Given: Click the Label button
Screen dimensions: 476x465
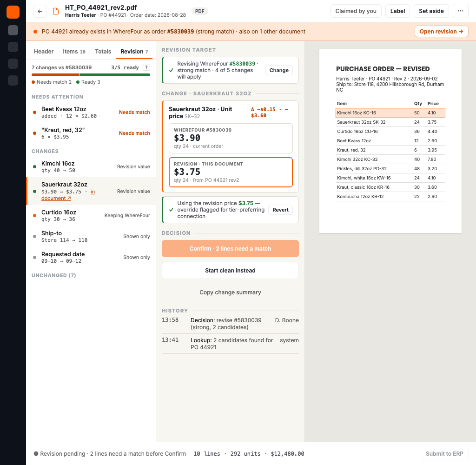Looking at the screenshot, I should coord(397,11).
